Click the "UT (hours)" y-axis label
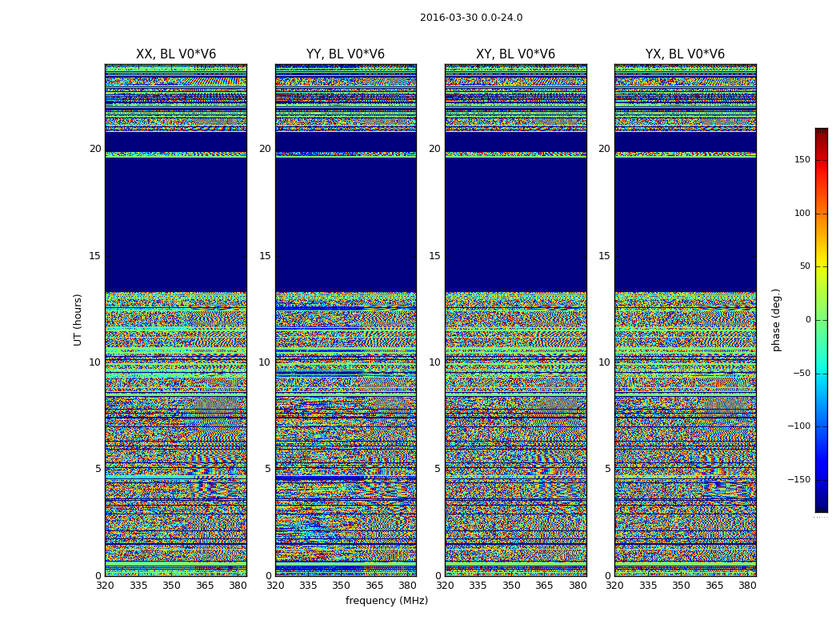Viewport: 840px width, 640px height. click(x=78, y=320)
